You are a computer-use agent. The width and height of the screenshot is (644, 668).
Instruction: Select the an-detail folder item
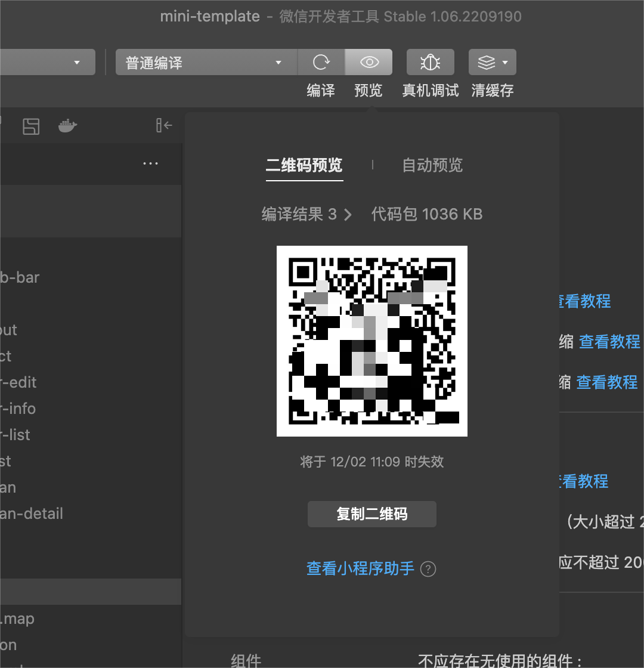tap(32, 514)
